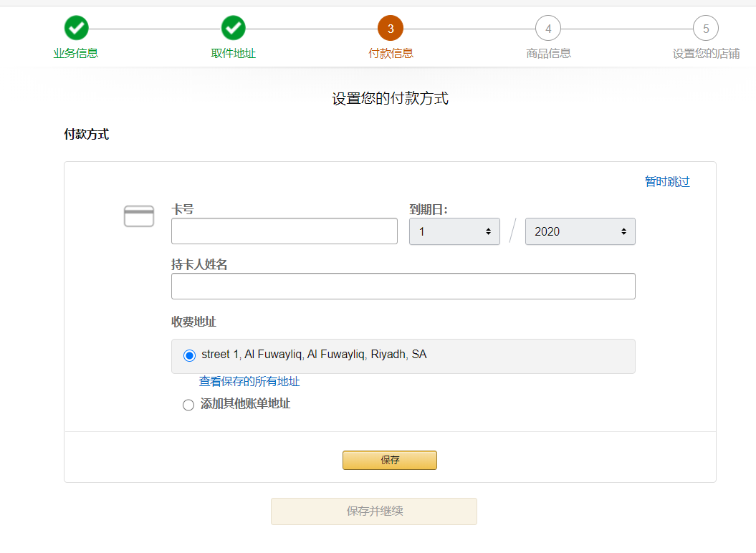
Task: Click the 暂时跳过 link
Action: click(x=667, y=182)
